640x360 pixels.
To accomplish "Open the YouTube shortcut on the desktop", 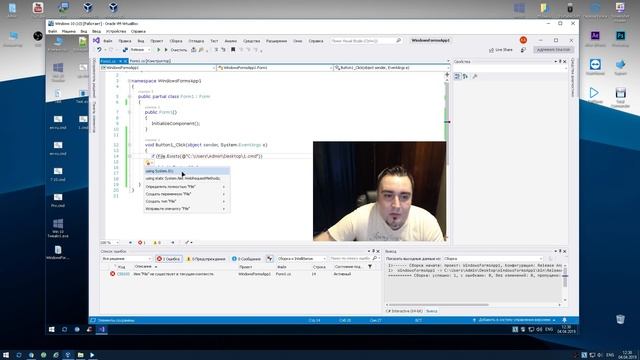I will 38,7.
